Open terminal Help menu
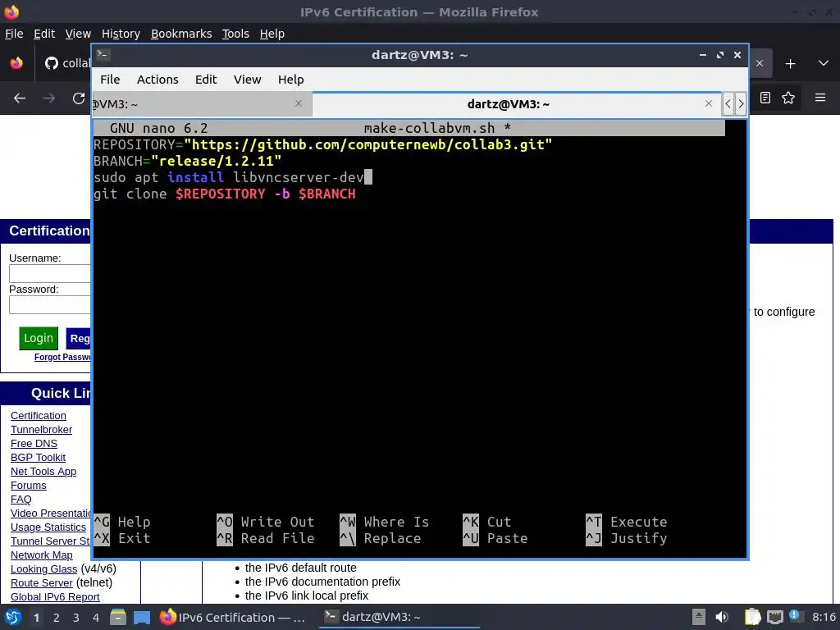This screenshot has width=840, height=630. point(290,80)
